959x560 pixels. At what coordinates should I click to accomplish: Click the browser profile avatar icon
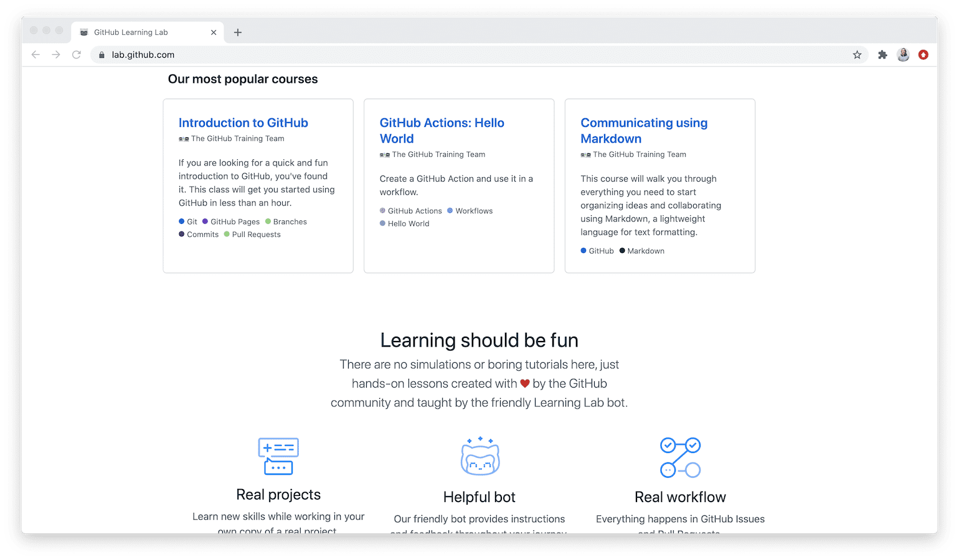[x=903, y=55]
